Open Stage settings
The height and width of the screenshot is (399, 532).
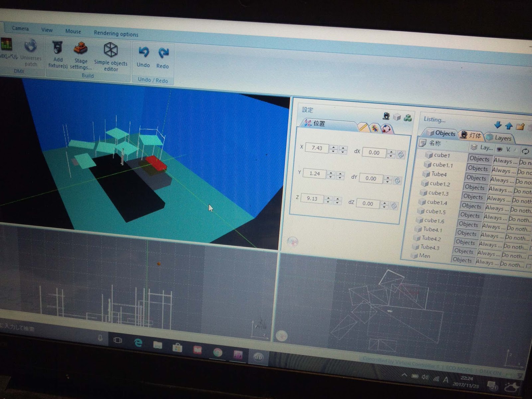click(x=81, y=56)
